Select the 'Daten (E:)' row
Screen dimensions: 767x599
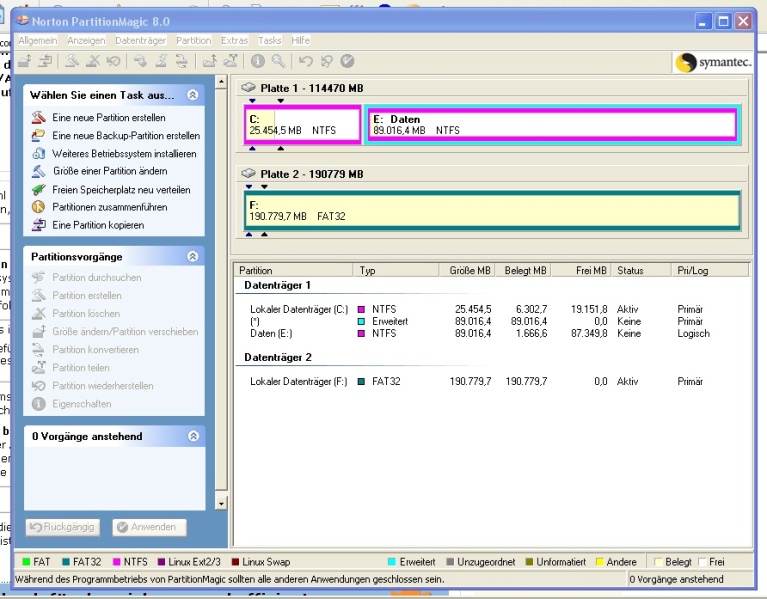coord(491,333)
